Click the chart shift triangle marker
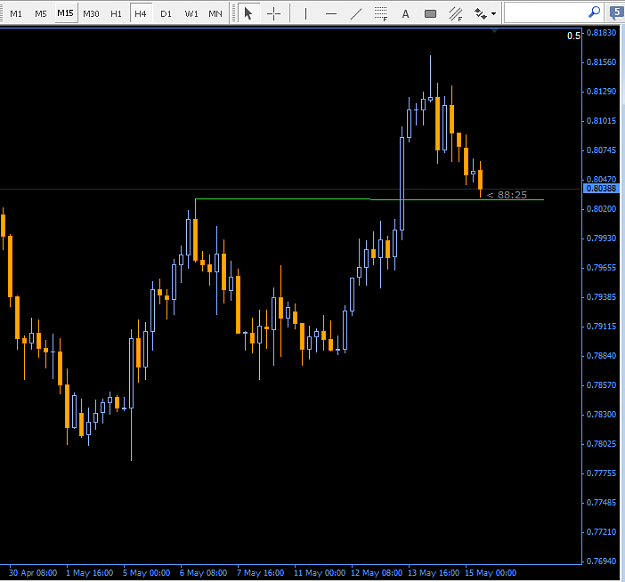This screenshot has width=625, height=582. pos(494,31)
